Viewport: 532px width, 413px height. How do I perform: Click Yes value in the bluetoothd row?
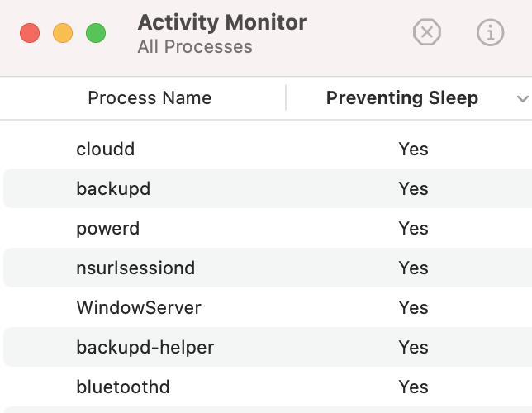pos(413,387)
